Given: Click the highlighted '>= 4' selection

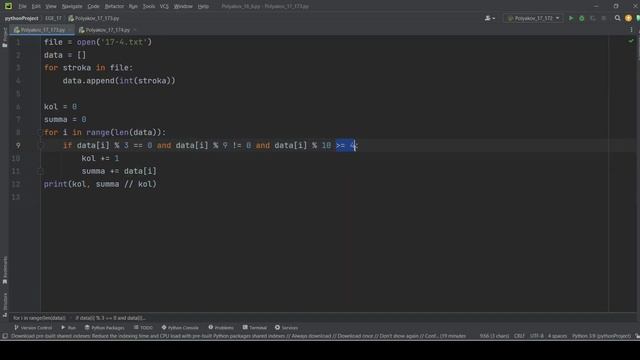Looking at the screenshot, I should pyautogui.click(x=346, y=145).
